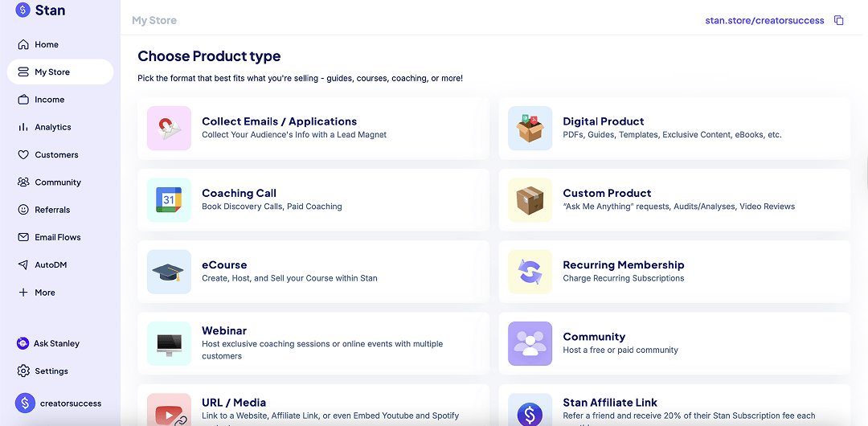Copy store link with the copy icon
This screenshot has width=868, height=426.
click(838, 21)
